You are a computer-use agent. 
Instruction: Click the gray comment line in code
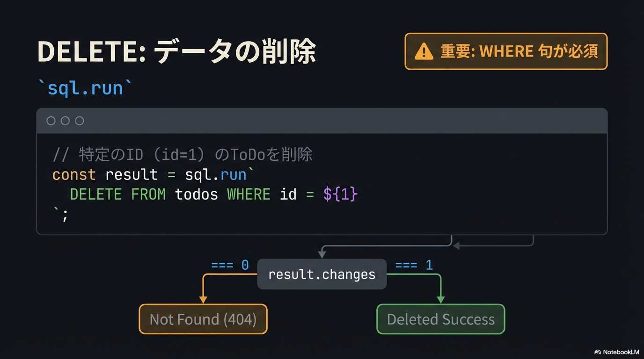tap(182, 155)
